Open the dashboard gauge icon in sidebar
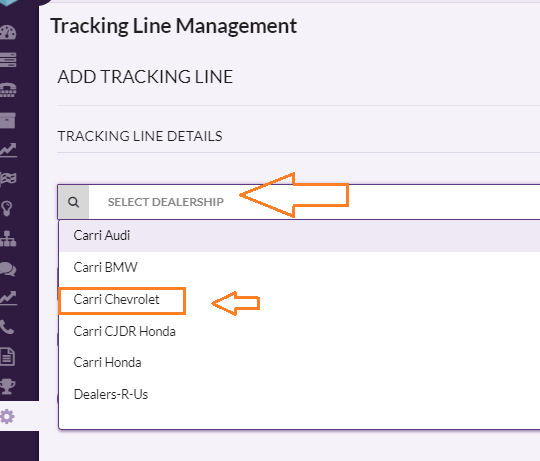The width and height of the screenshot is (540, 461). coord(8,32)
